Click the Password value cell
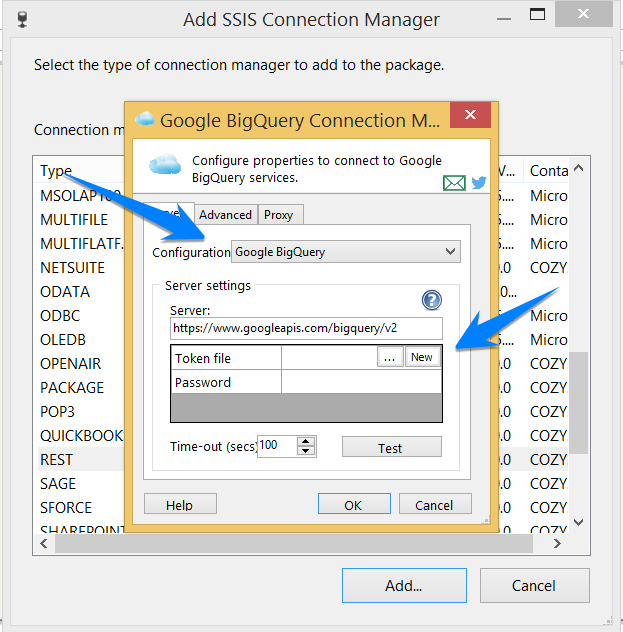The height and width of the screenshot is (632, 623). point(361,382)
